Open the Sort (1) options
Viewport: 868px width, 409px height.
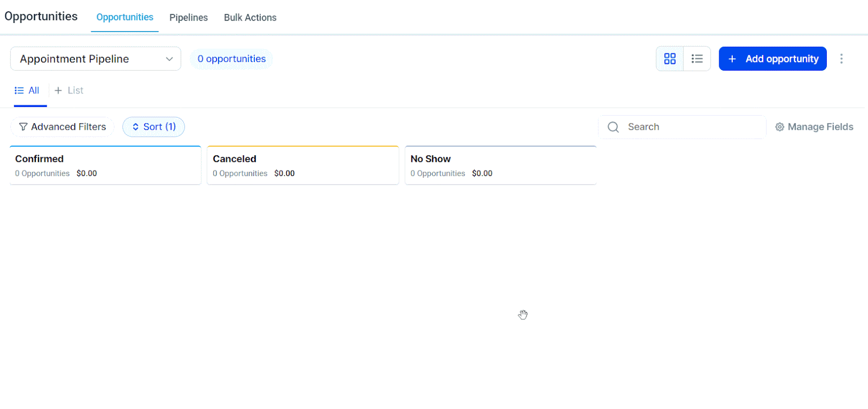(154, 127)
